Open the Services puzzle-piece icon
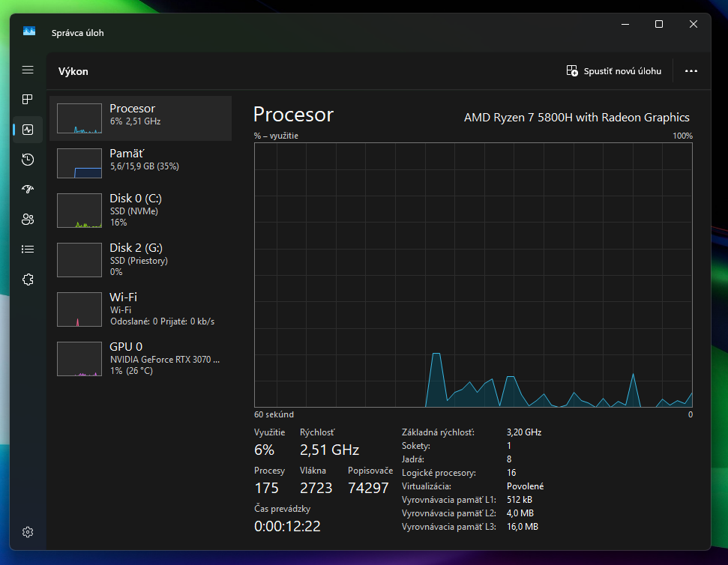This screenshot has width=728, height=565. 28,280
